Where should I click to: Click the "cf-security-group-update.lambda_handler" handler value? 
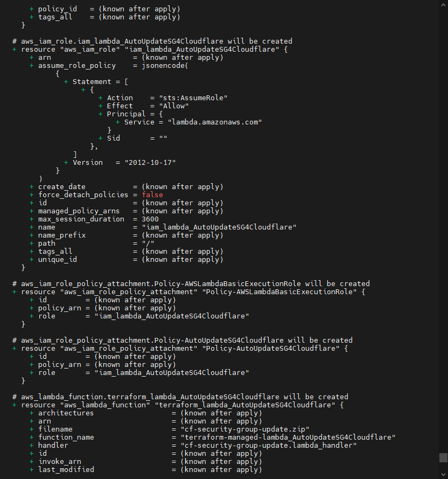tap(264, 445)
